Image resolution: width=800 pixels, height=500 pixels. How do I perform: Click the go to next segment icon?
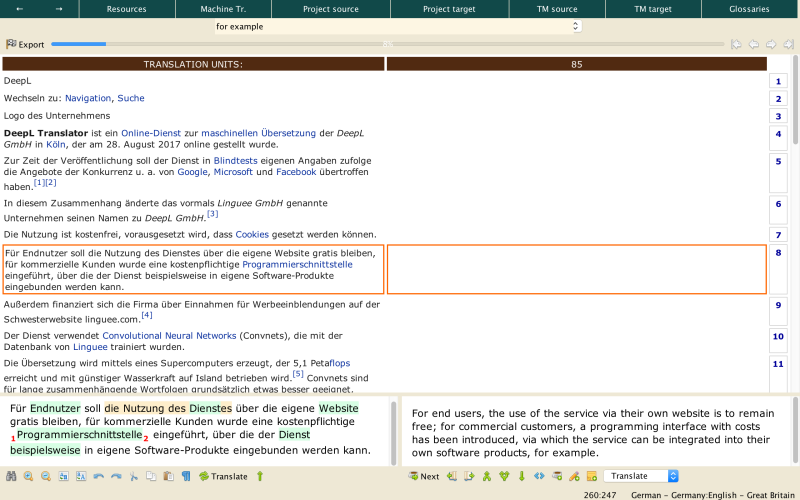point(469,476)
